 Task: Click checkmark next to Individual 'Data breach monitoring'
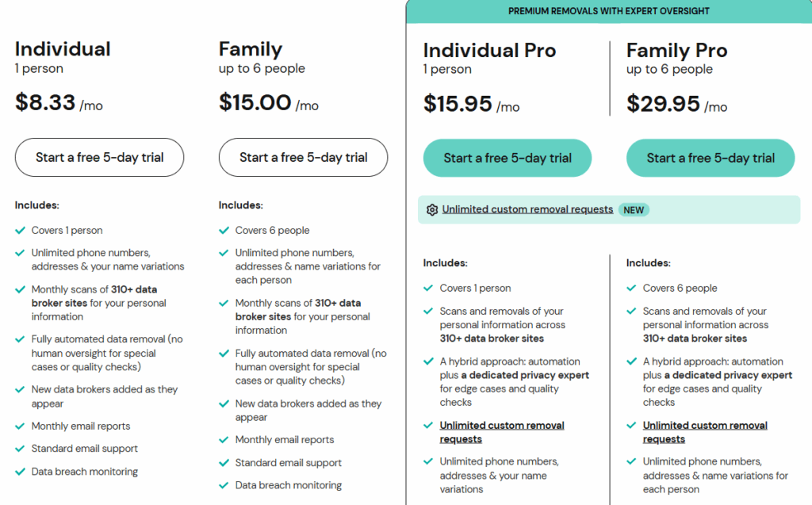20,472
